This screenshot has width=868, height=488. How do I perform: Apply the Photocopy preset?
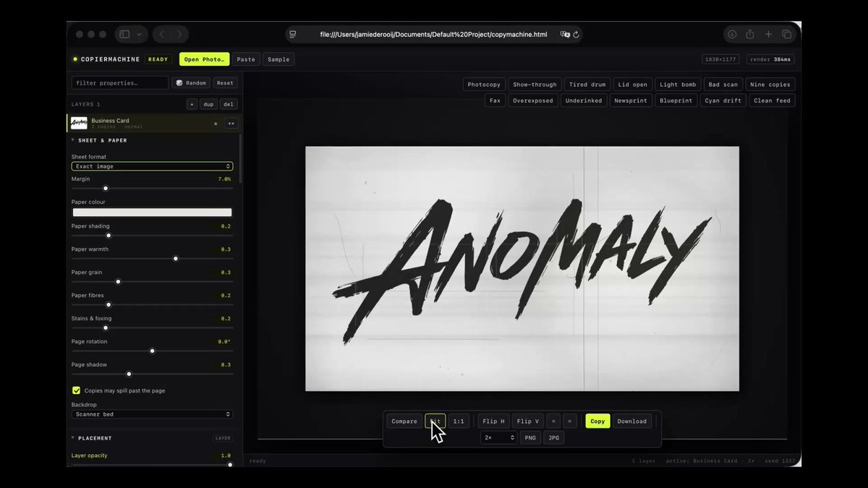(x=484, y=85)
